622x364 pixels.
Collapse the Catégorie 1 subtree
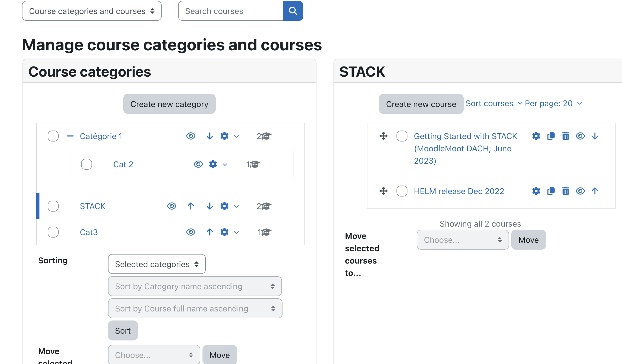click(70, 136)
